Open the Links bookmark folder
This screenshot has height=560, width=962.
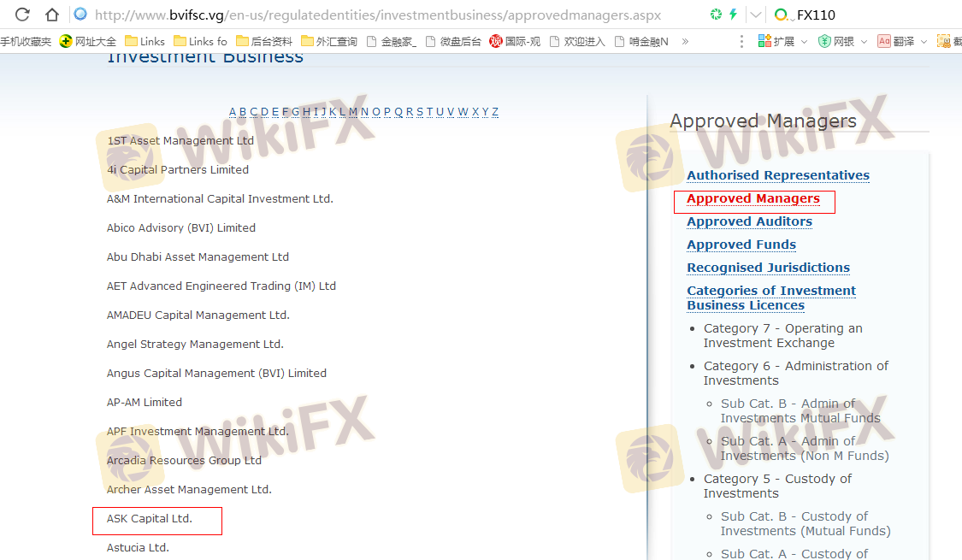145,41
